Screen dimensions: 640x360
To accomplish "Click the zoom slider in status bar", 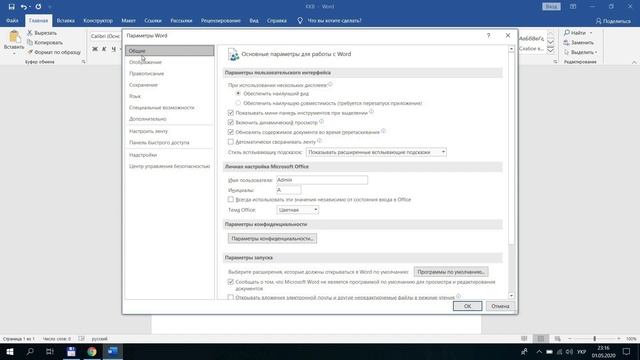I will click(595, 338).
